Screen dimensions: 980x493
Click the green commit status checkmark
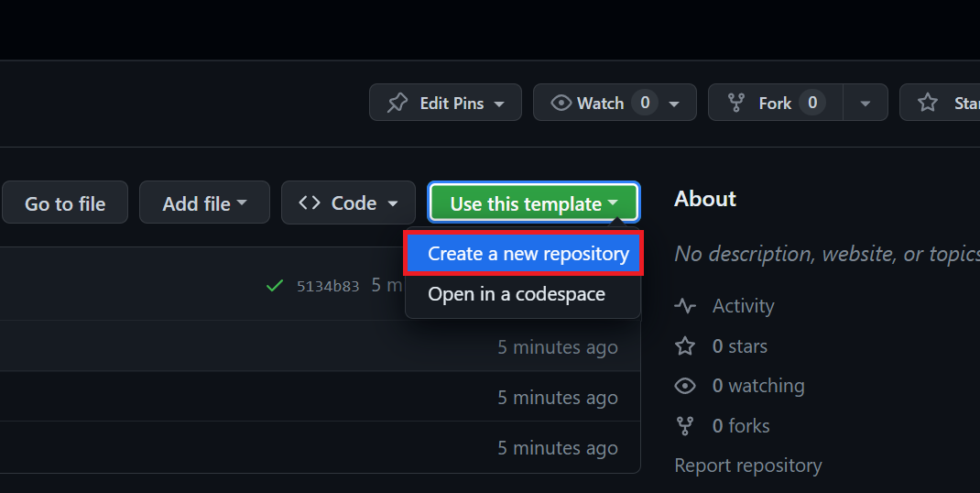point(275,286)
